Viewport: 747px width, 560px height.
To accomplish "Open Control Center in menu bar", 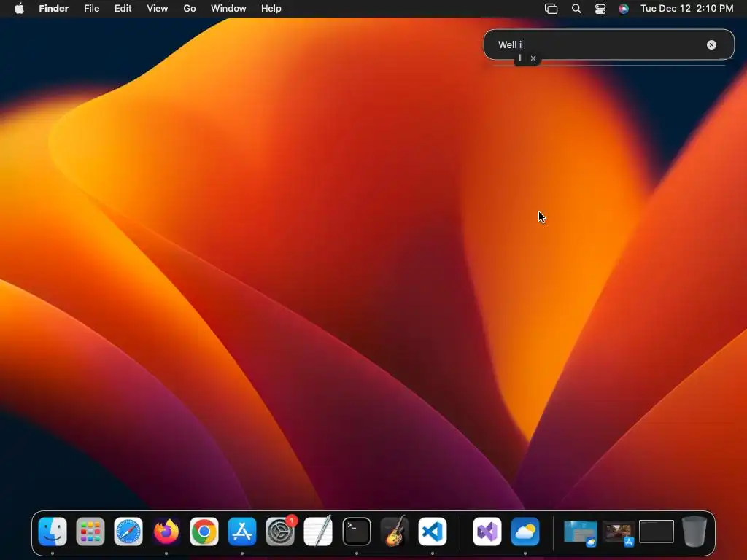I will 600,9.
